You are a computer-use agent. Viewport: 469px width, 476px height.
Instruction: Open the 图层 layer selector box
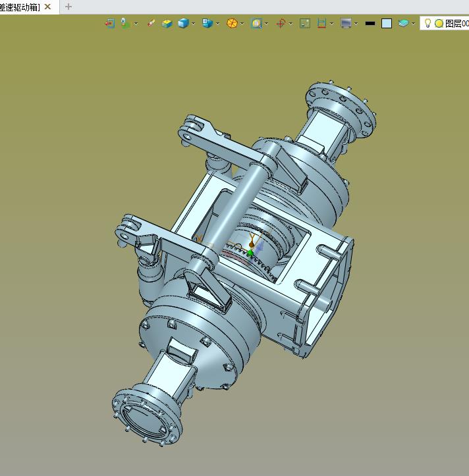[445, 23]
